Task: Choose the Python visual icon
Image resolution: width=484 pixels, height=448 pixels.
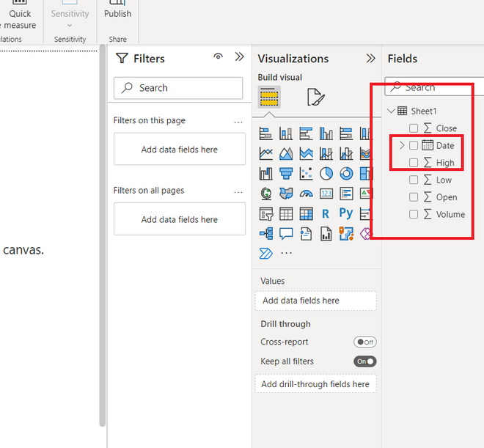Action: click(346, 213)
